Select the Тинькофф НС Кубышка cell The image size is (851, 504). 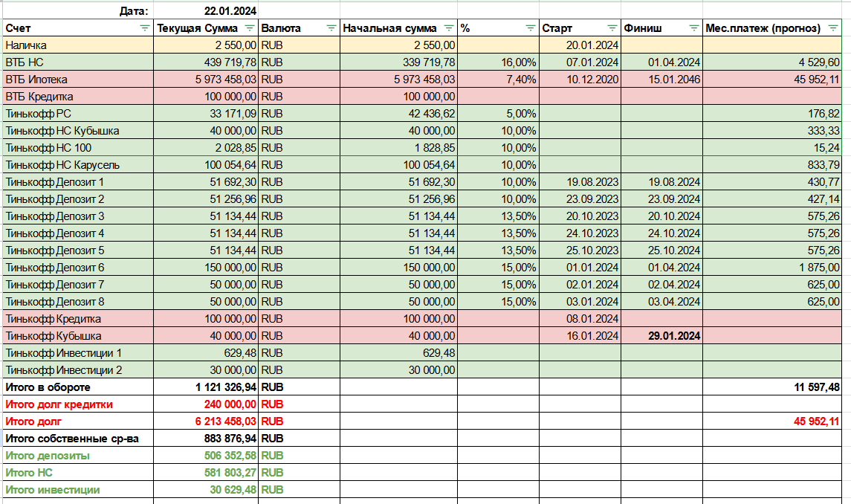pyautogui.click(x=78, y=131)
